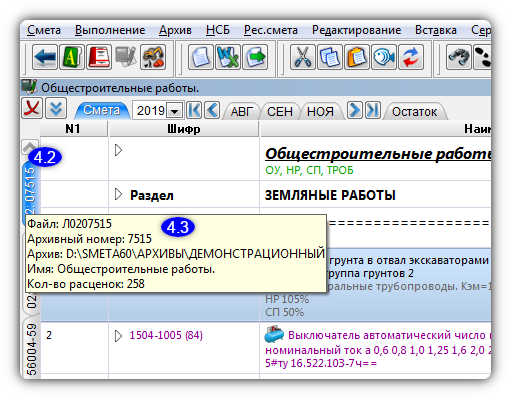Click the Раздел label cell

tap(152, 195)
